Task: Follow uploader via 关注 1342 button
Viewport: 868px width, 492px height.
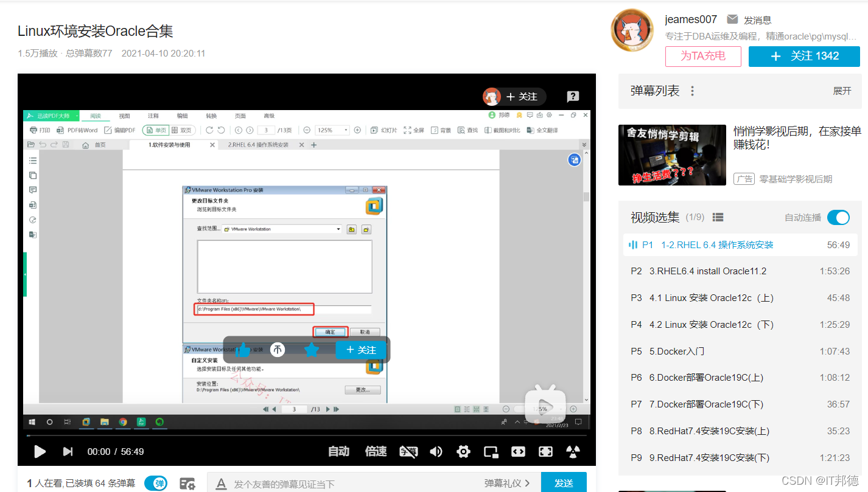Action: [804, 56]
